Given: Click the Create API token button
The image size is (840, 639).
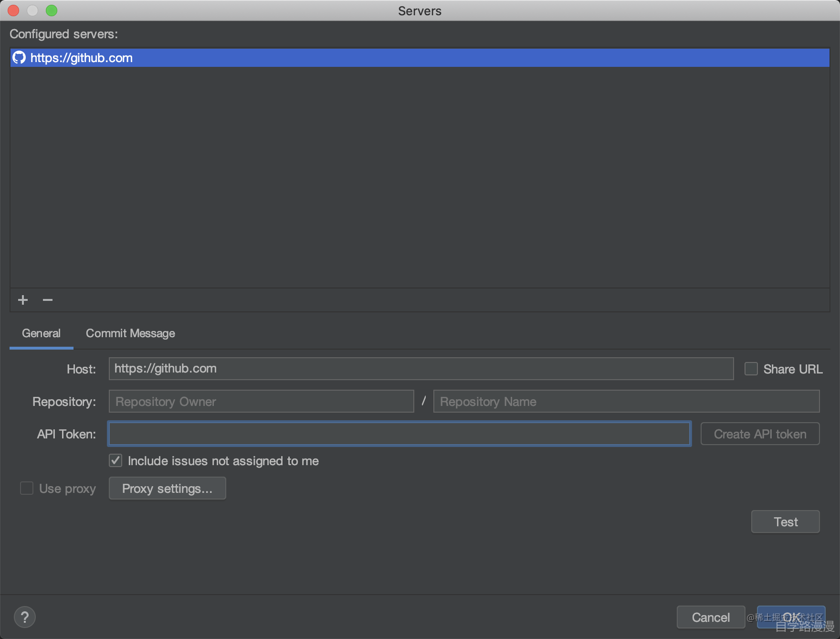Looking at the screenshot, I should (x=760, y=434).
